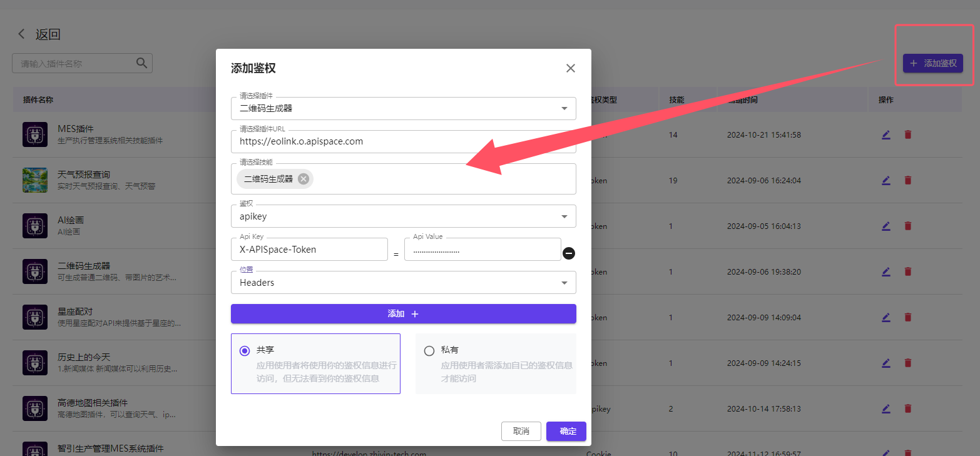Click the skill count 14 cell
The image size is (980, 456).
(x=673, y=134)
